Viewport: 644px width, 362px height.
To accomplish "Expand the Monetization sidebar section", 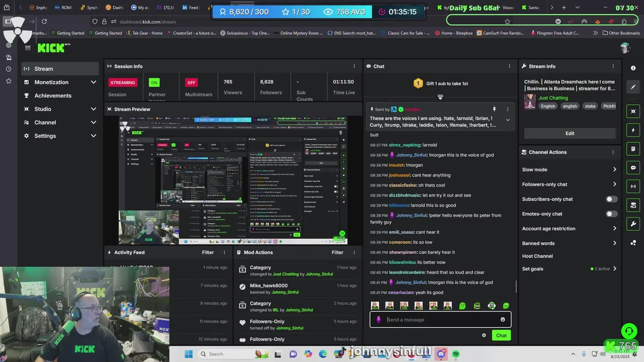I will click(x=93, y=82).
